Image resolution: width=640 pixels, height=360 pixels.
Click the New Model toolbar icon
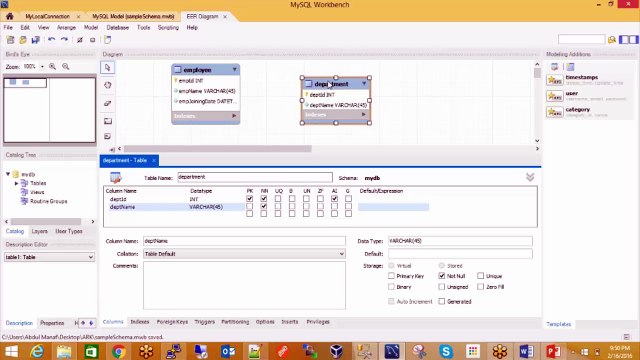(11, 40)
